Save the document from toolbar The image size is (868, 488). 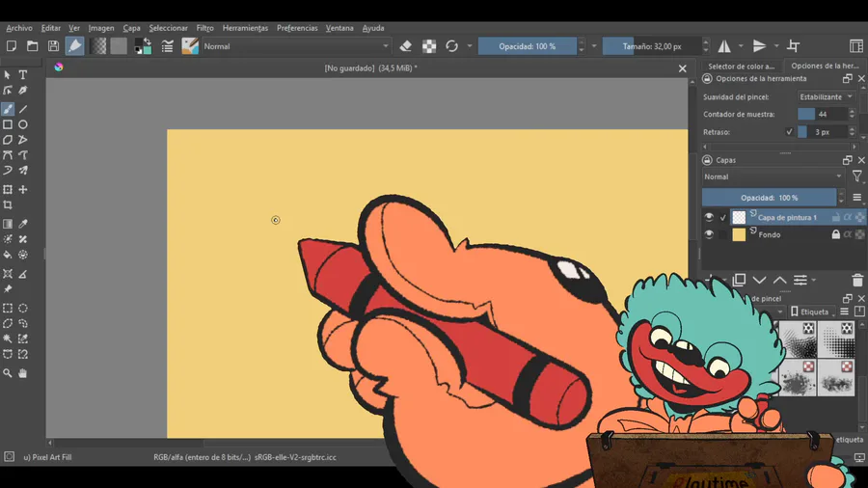click(x=53, y=46)
